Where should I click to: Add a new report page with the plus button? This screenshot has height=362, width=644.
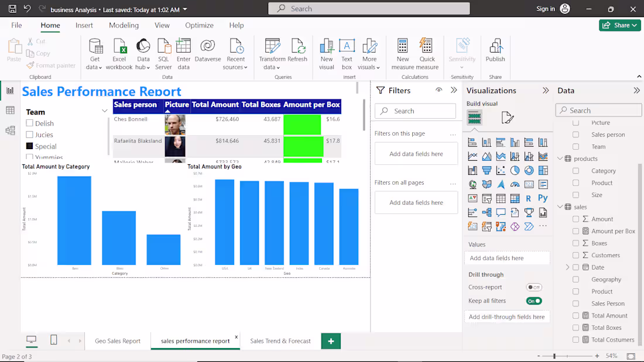tap(331, 341)
